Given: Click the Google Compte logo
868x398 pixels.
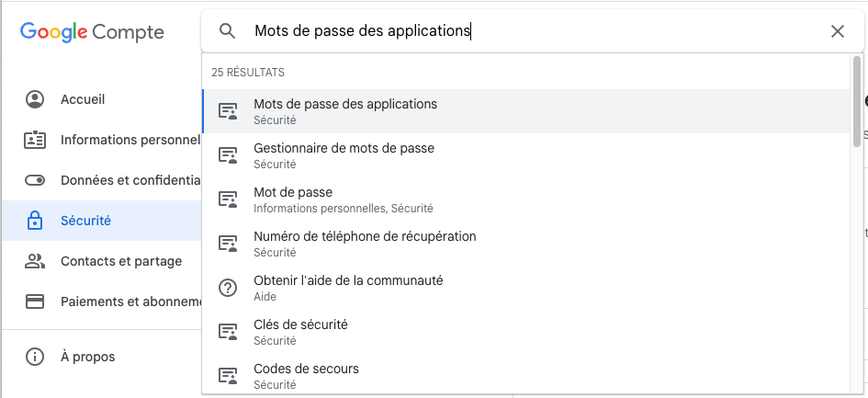Looking at the screenshot, I should tap(92, 32).
